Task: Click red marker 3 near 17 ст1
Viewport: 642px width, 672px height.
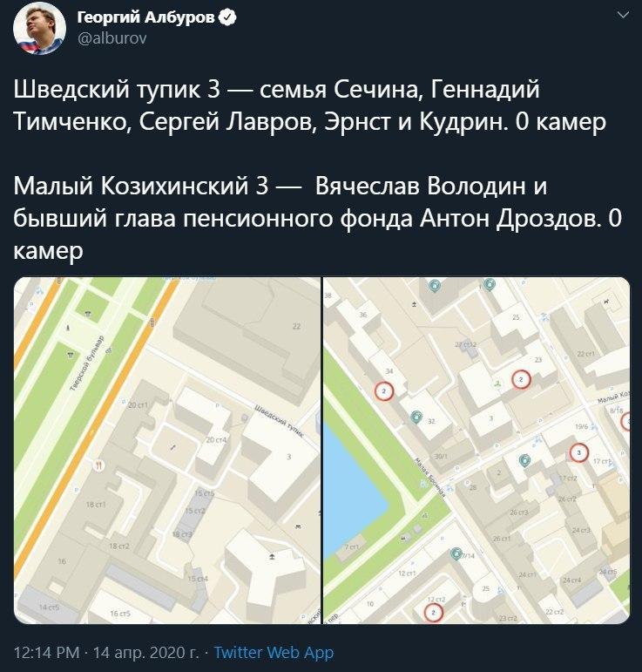Action: [x=578, y=451]
